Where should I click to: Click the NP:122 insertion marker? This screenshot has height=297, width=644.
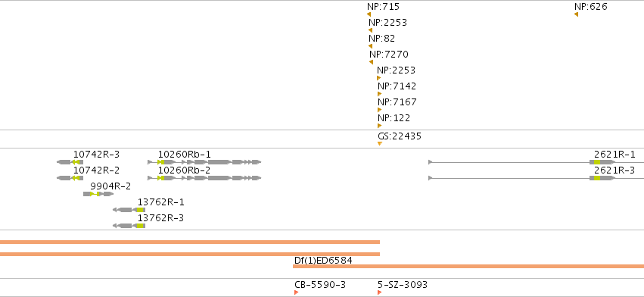tap(379, 126)
